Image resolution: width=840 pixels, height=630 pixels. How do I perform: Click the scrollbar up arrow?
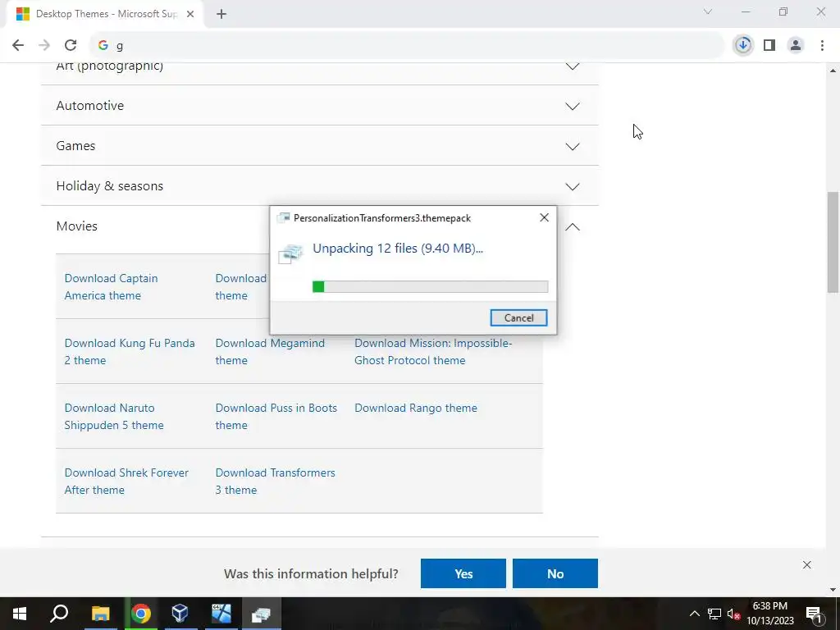point(833,71)
